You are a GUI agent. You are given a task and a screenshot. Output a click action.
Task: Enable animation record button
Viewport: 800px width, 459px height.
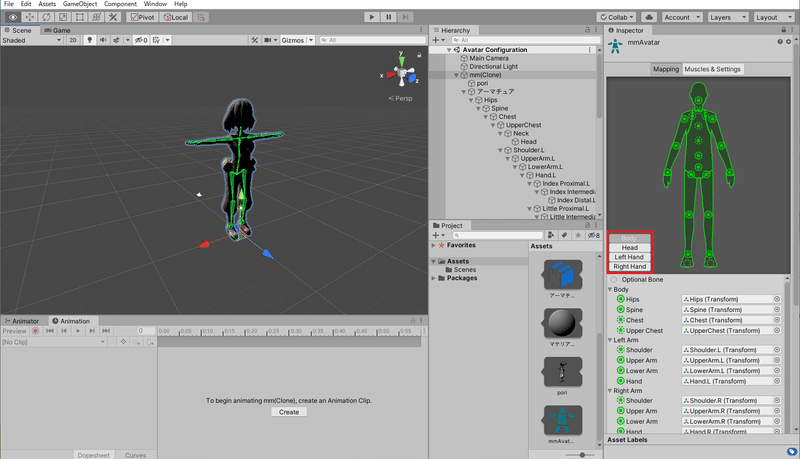pos(36,331)
